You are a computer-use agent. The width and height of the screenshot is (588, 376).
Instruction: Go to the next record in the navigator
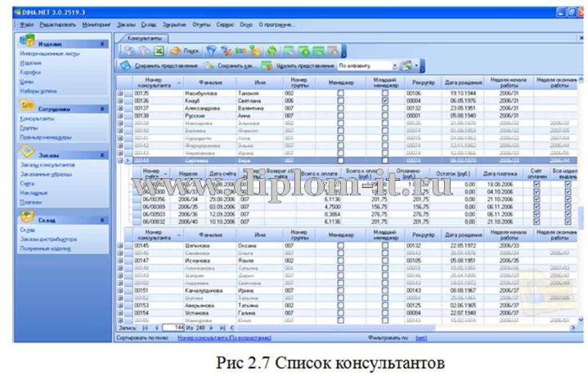[x=211, y=328]
